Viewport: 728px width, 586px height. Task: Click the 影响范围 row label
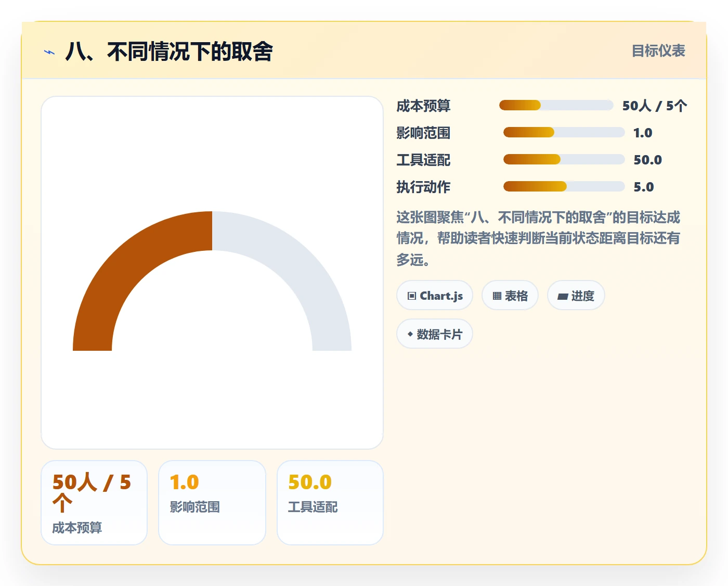click(423, 133)
